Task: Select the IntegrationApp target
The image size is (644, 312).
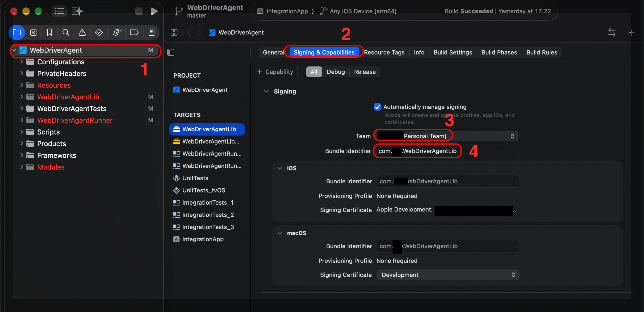Action: coord(203,239)
